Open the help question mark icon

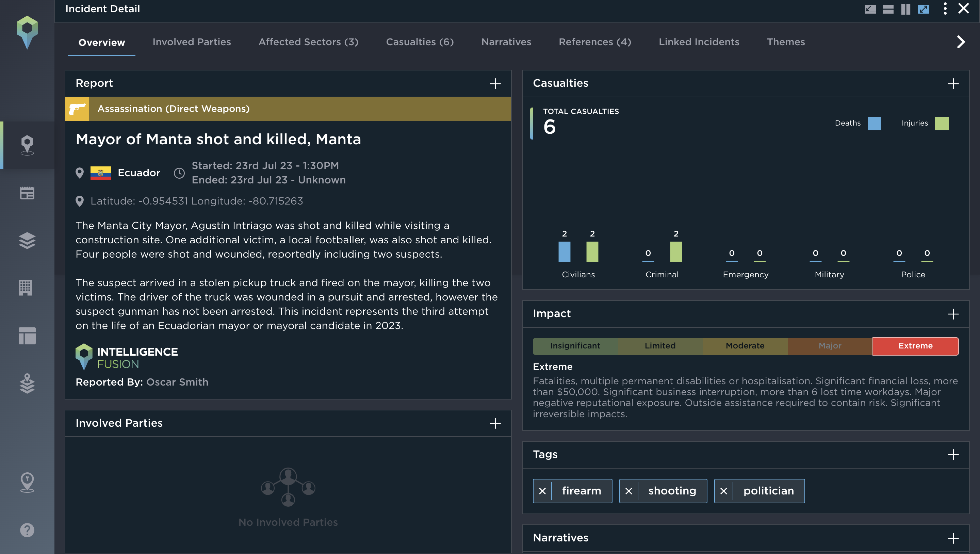[x=27, y=530]
